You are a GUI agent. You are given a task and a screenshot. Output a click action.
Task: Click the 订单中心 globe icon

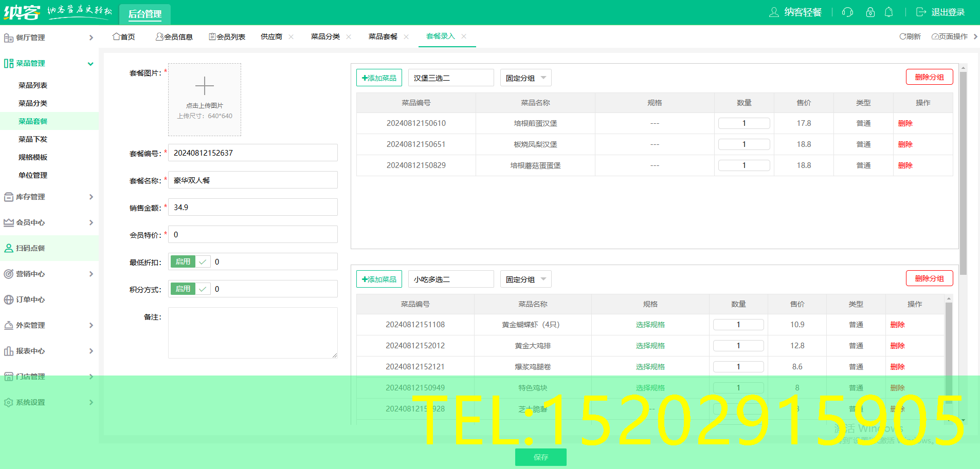coord(9,299)
